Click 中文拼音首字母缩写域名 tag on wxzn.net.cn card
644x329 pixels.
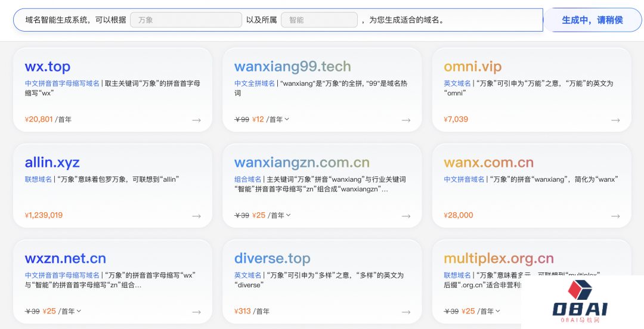62,275
